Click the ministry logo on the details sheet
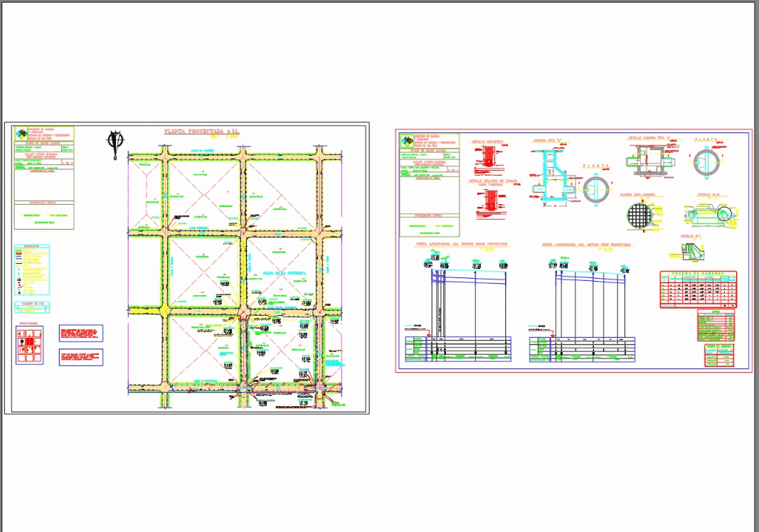This screenshot has width=759, height=532. point(408,140)
